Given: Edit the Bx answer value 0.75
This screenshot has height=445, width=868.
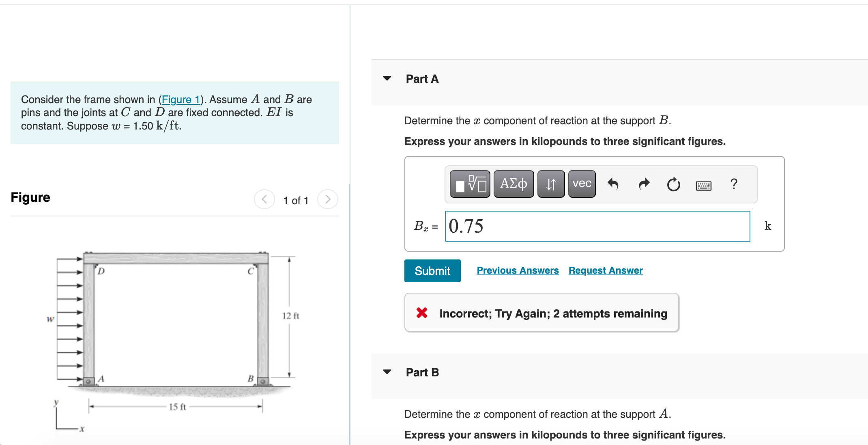Looking at the screenshot, I should pyautogui.click(x=596, y=227).
